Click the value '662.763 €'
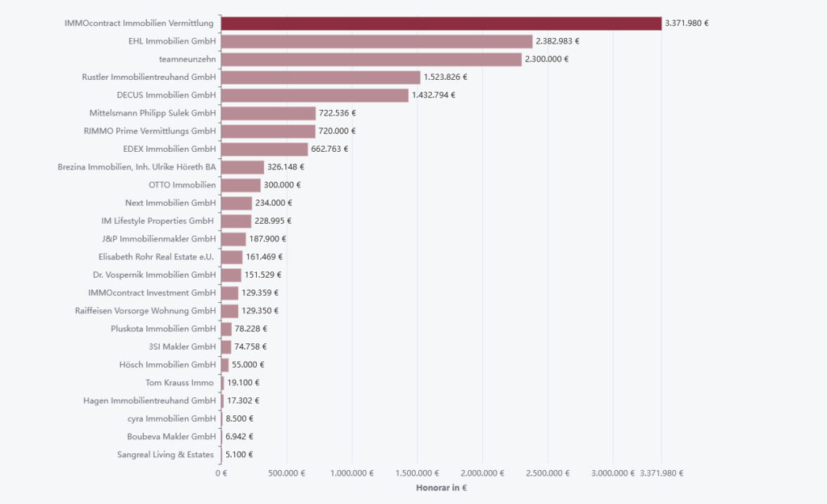 [x=330, y=149]
